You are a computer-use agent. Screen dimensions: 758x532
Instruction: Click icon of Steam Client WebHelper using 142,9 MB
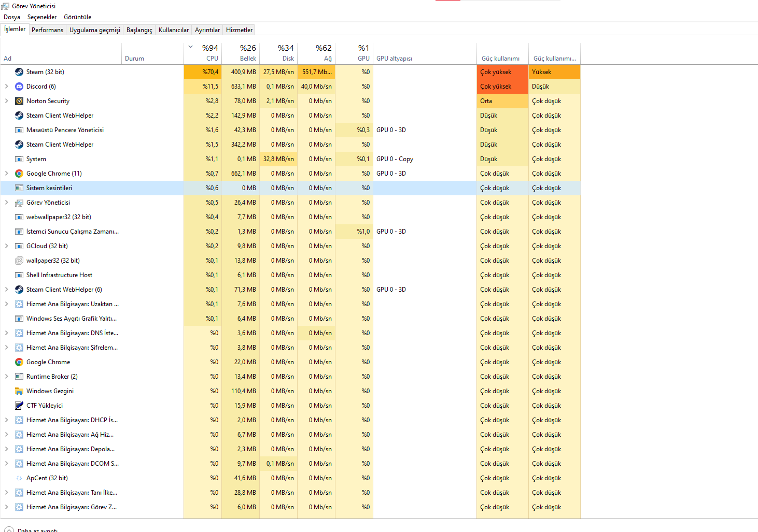(19, 116)
